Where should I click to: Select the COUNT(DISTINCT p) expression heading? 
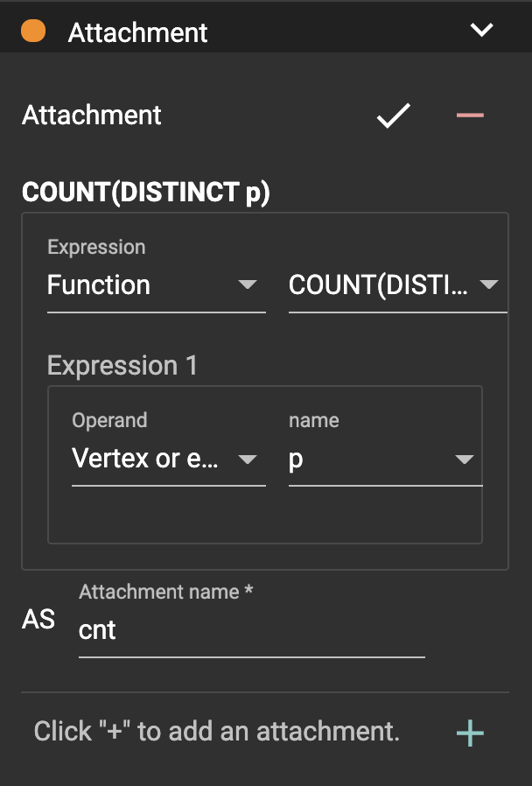click(x=145, y=193)
